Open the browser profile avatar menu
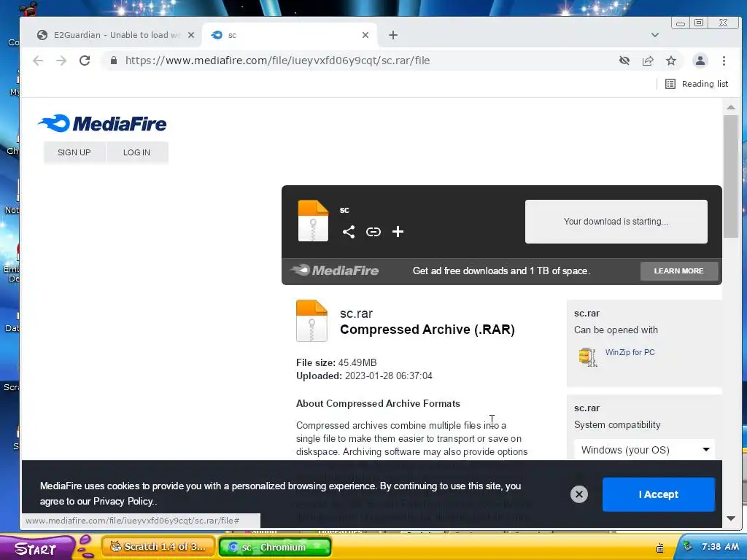 [700, 61]
